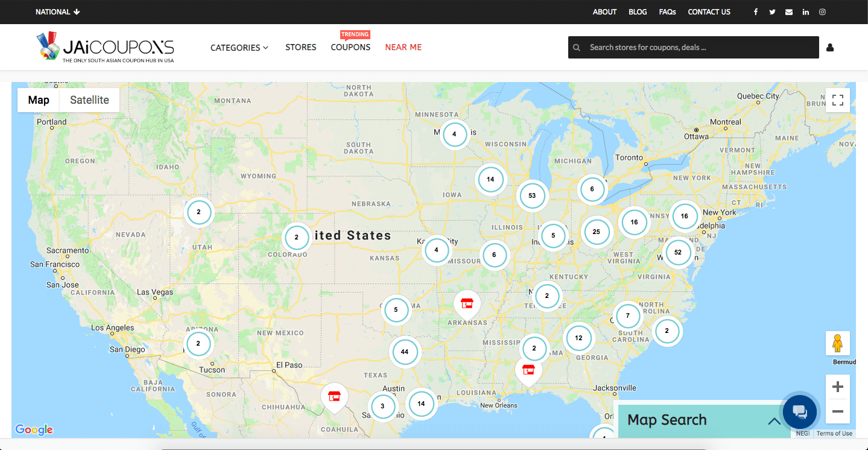Click the store marker in Arkansas
Viewport: 868px width, 450px height.
466,304
